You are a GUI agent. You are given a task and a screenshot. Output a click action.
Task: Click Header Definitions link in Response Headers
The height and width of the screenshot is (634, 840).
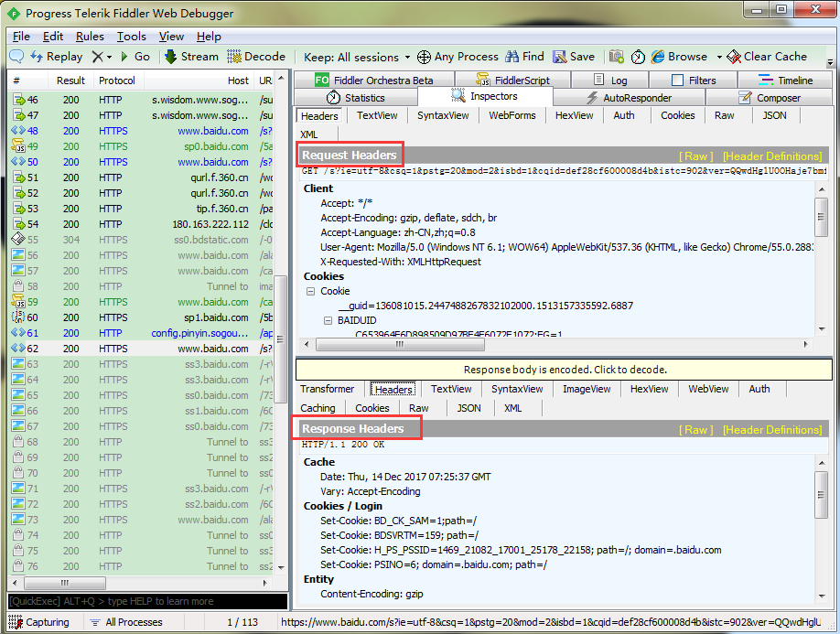[772, 430]
